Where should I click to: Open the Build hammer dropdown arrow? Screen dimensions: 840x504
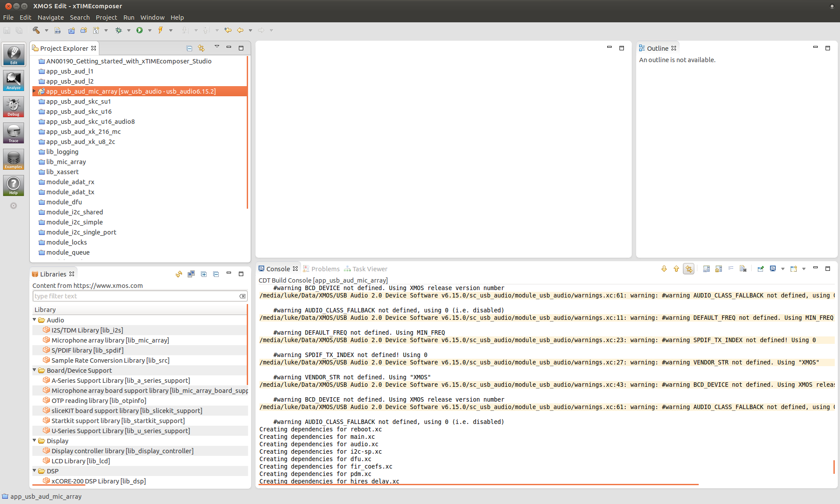46,30
